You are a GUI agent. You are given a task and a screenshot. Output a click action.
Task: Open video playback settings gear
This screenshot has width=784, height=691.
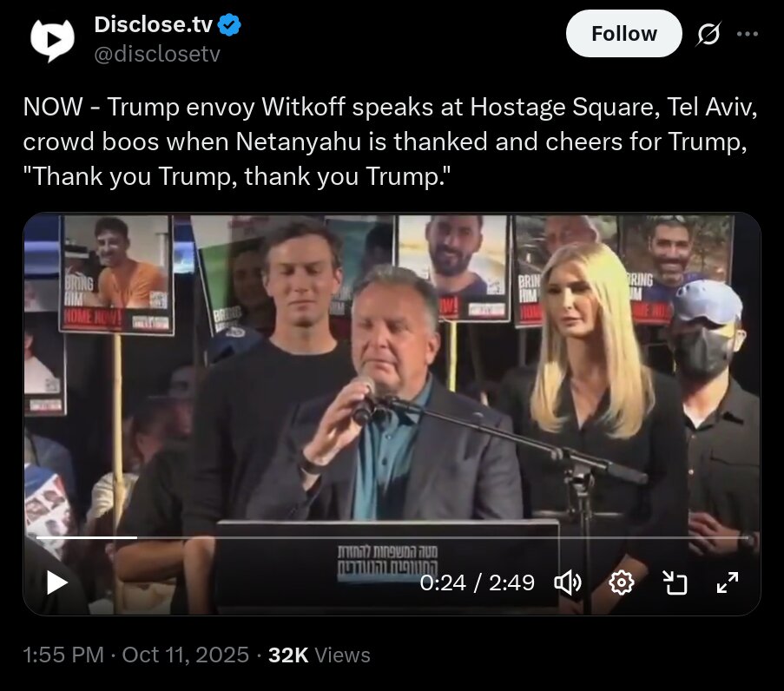pyautogui.click(x=622, y=583)
